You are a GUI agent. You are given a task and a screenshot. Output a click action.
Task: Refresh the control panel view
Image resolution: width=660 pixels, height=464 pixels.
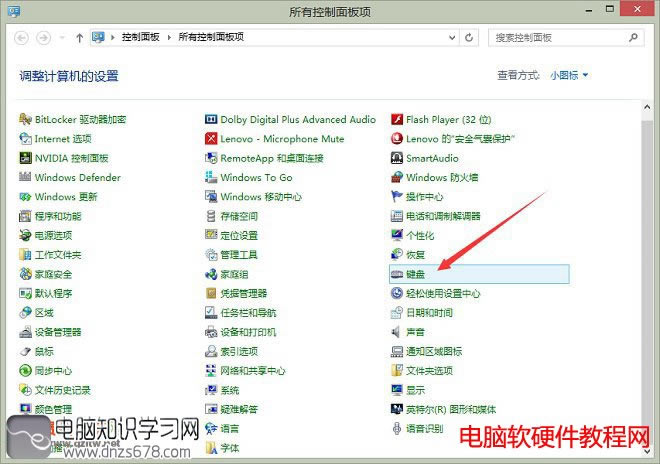click(x=469, y=37)
